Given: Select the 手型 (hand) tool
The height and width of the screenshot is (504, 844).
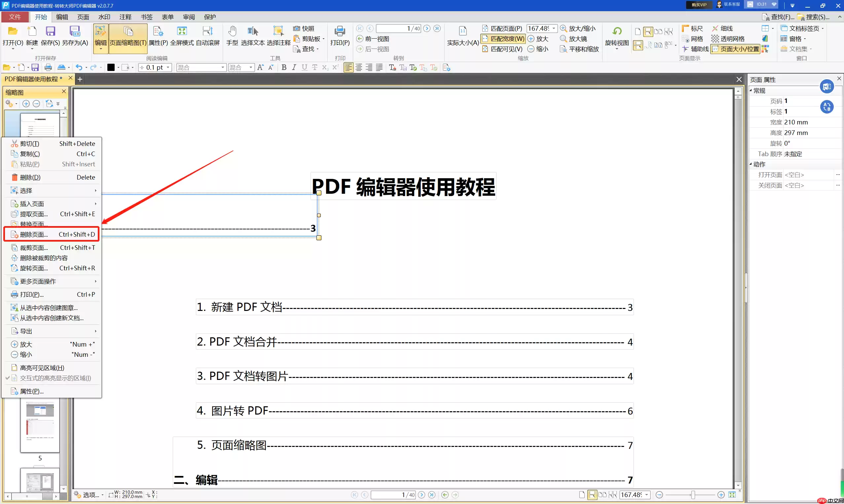Looking at the screenshot, I should coord(232,35).
